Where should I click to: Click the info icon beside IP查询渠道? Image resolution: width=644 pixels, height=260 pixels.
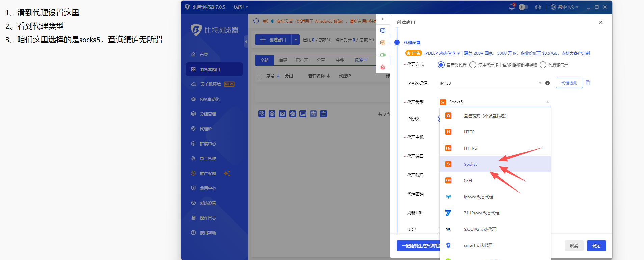point(548,83)
